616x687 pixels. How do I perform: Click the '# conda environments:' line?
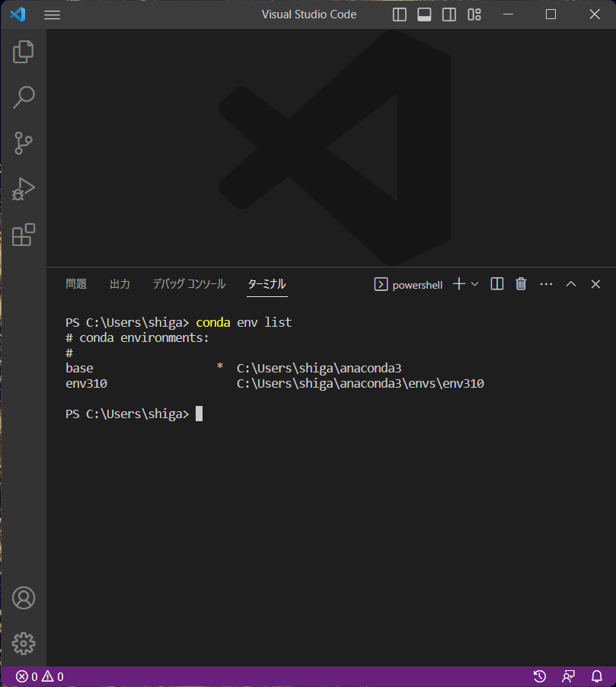[x=137, y=338]
